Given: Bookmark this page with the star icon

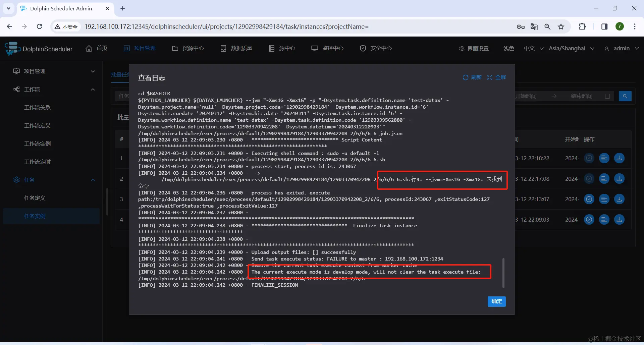Looking at the screenshot, I should pyautogui.click(x=561, y=26).
